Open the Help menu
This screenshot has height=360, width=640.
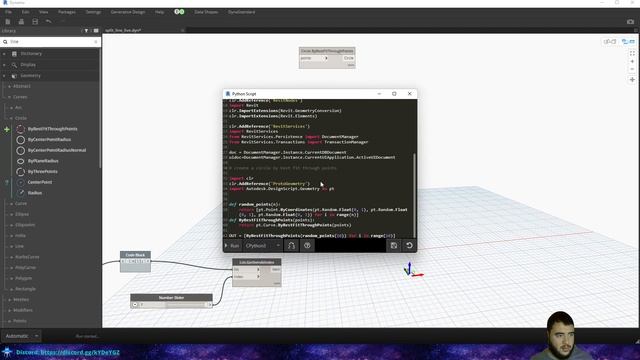point(159,12)
